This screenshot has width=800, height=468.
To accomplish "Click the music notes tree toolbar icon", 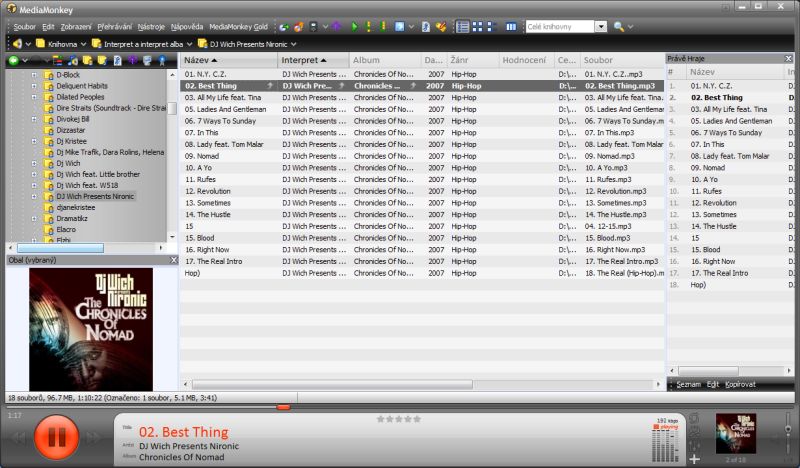I will tap(72, 61).
